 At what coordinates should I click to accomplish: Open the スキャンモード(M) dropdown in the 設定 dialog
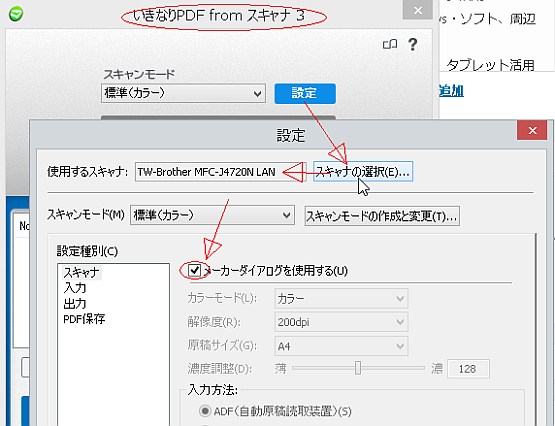click(212, 215)
